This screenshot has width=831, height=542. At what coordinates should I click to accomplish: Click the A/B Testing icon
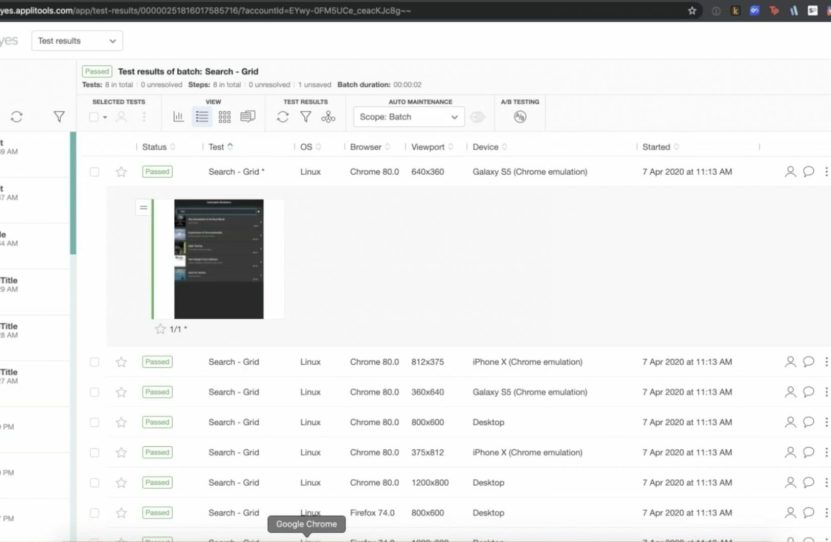520,117
